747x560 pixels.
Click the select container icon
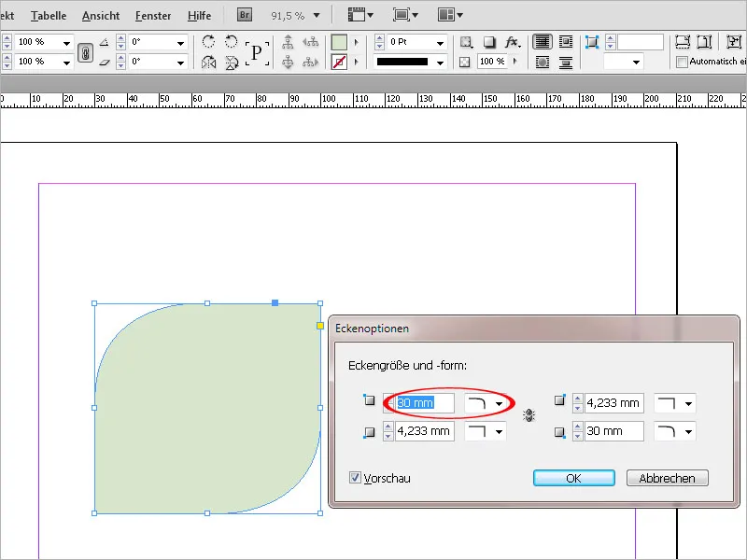tap(288, 42)
